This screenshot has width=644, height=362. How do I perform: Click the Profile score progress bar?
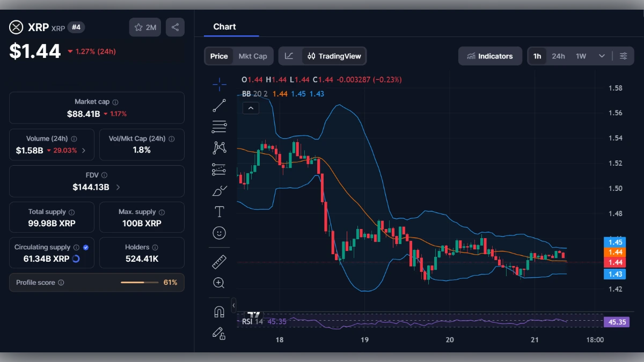[x=140, y=282]
